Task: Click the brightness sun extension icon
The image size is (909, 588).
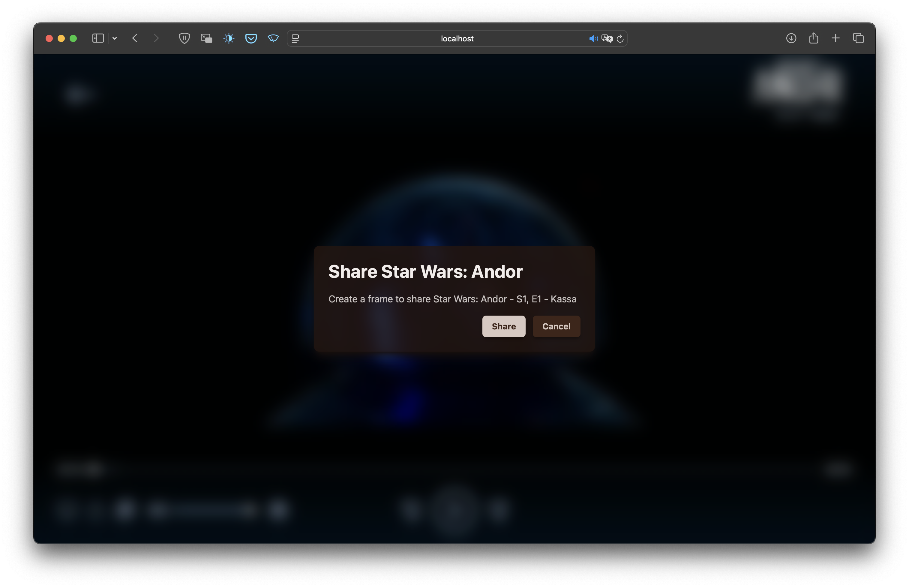Action: [x=229, y=38]
